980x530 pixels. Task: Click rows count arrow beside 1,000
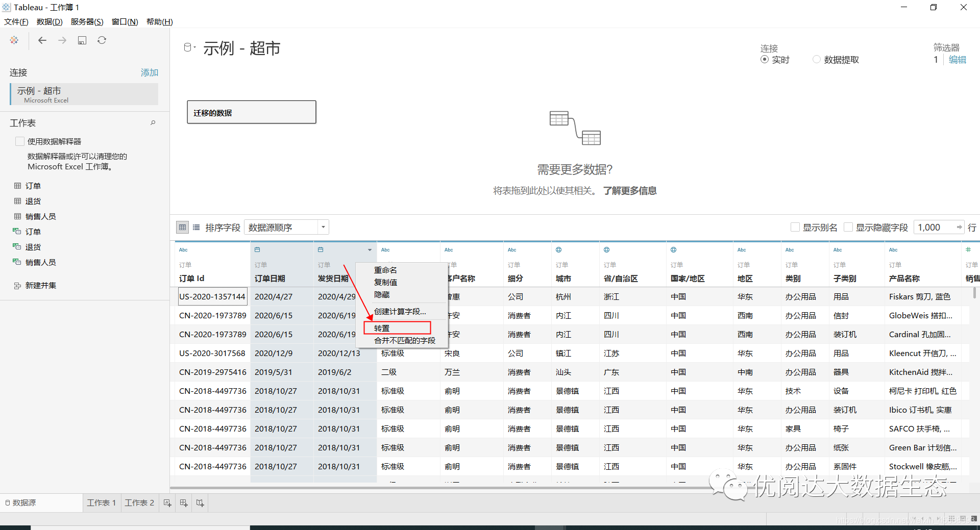point(959,228)
